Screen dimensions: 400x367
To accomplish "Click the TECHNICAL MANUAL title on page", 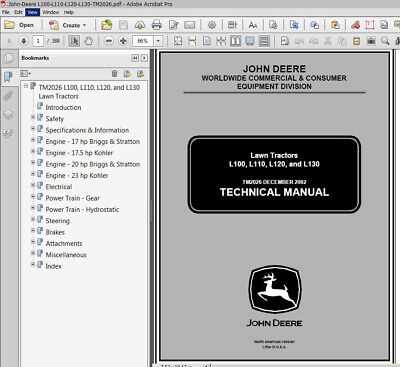I will [x=274, y=192].
